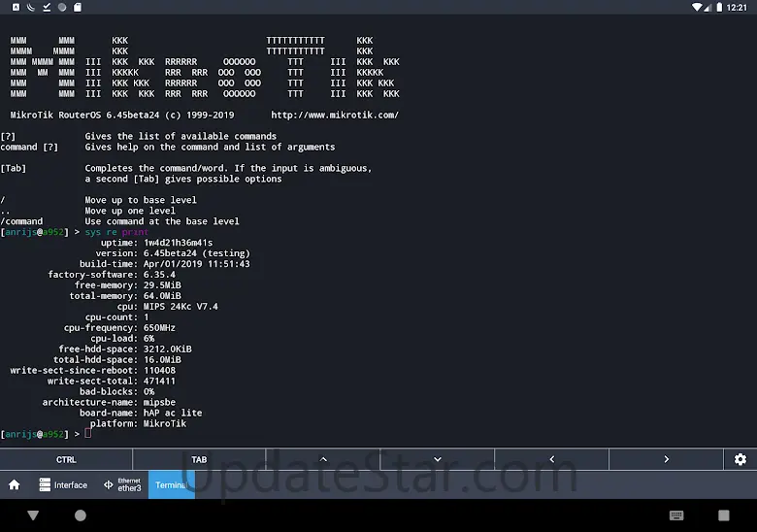
Task: Tap 'Move up to base level' text
Action: click(x=141, y=200)
